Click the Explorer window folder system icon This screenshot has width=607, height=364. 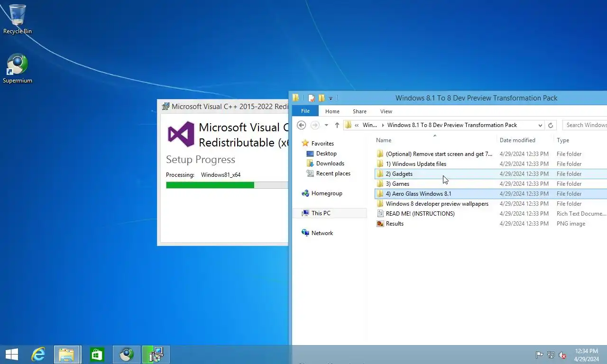296,98
